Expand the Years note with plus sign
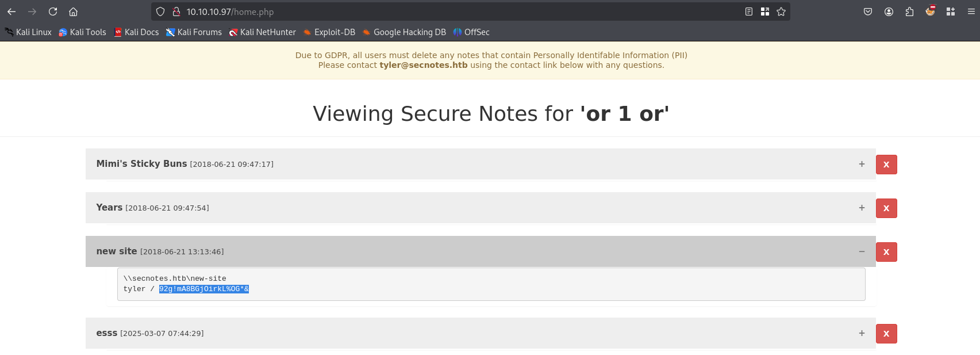Screen dimensions: 980x355 862,208
